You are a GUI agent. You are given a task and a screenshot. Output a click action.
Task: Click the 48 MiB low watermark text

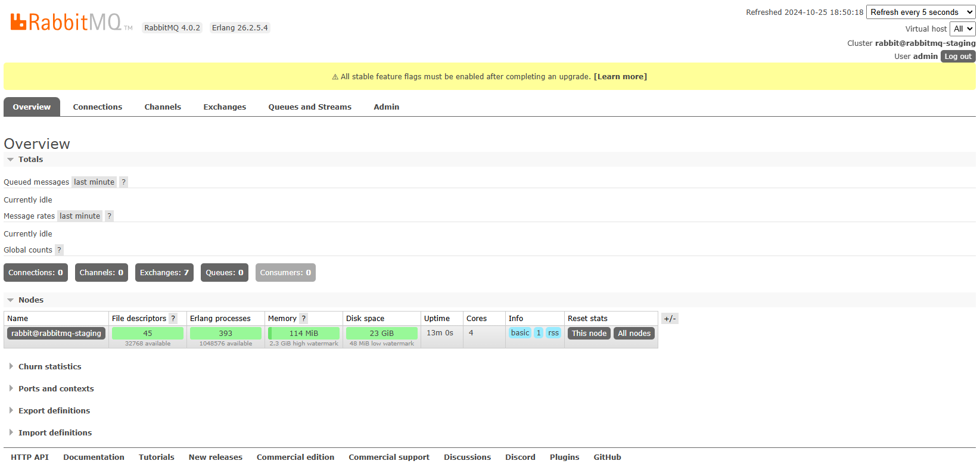(x=382, y=344)
